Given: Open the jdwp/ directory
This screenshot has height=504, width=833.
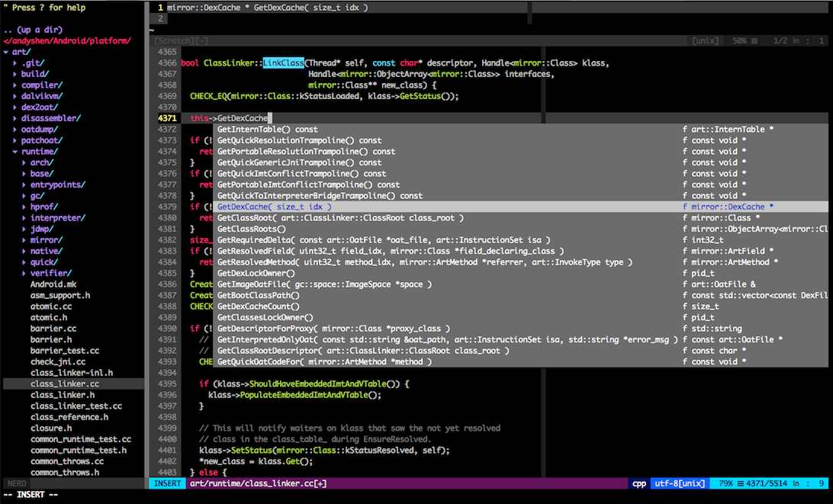Looking at the screenshot, I should tap(42, 230).
